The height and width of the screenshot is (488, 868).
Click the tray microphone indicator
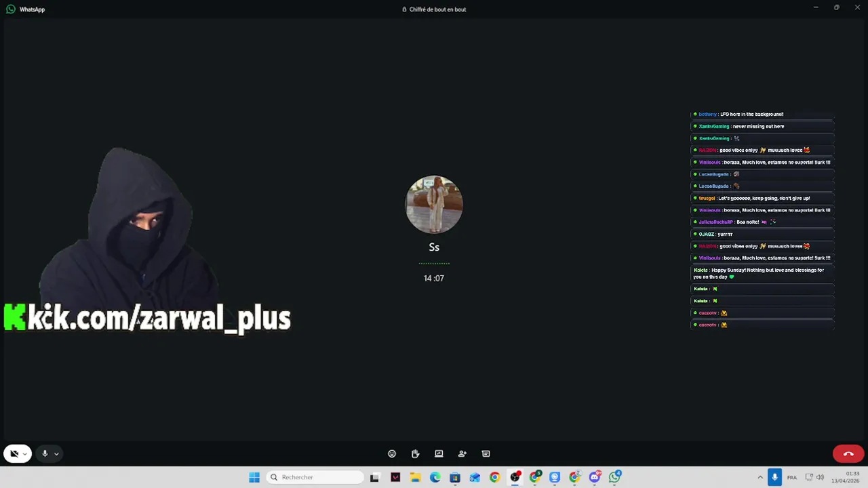[774, 477]
